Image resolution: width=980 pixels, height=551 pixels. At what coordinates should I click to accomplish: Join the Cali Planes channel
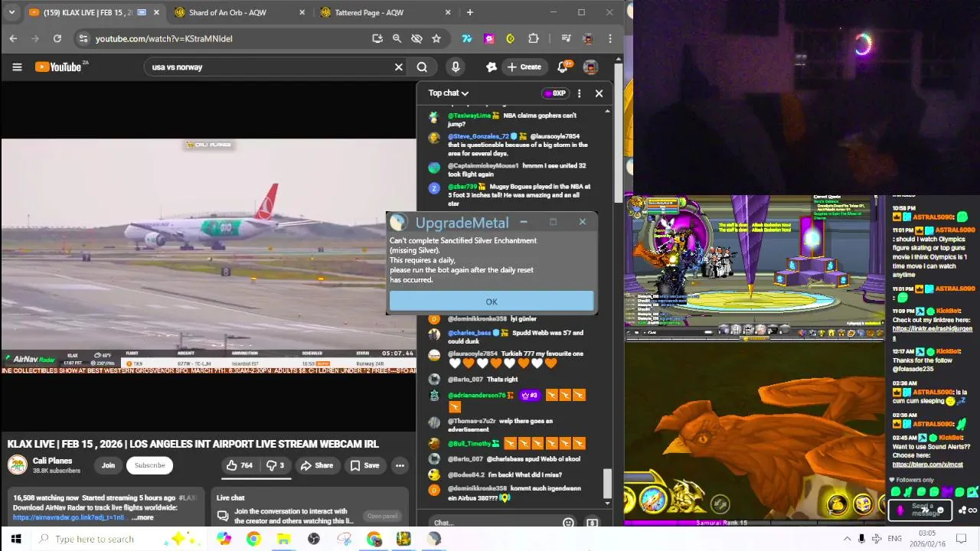click(x=108, y=465)
